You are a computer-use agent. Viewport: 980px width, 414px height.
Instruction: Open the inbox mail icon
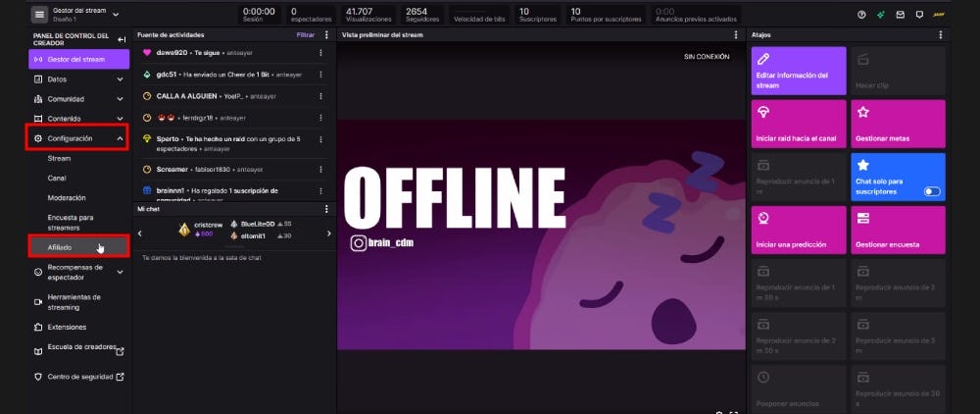tap(900, 15)
